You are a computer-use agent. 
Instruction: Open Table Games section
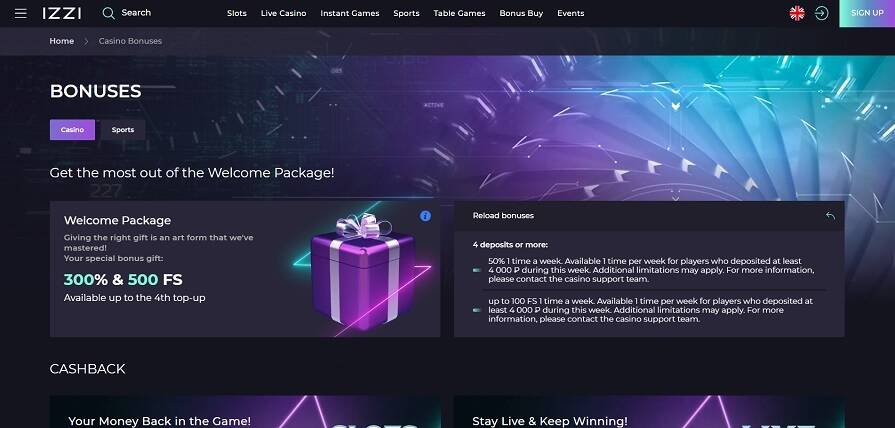tap(459, 13)
